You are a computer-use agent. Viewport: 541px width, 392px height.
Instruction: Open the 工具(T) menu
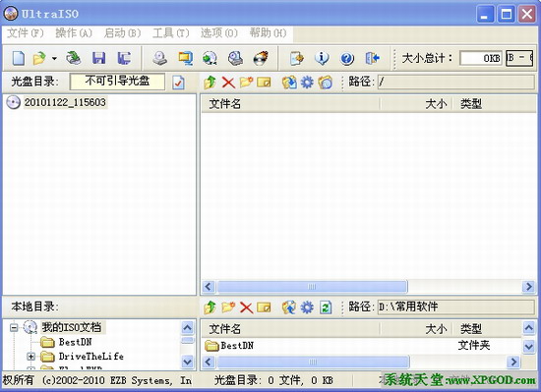[x=171, y=33]
